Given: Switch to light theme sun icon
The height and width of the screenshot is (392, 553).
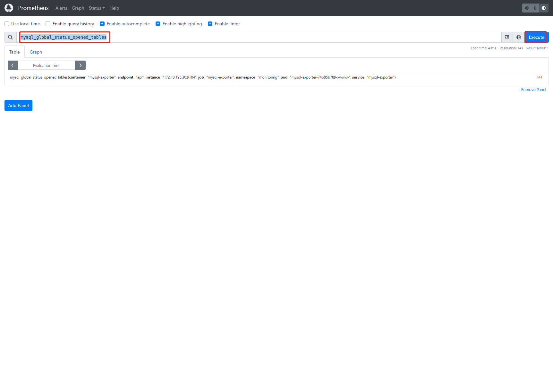Looking at the screenshot, I should (x=527, y=8).
